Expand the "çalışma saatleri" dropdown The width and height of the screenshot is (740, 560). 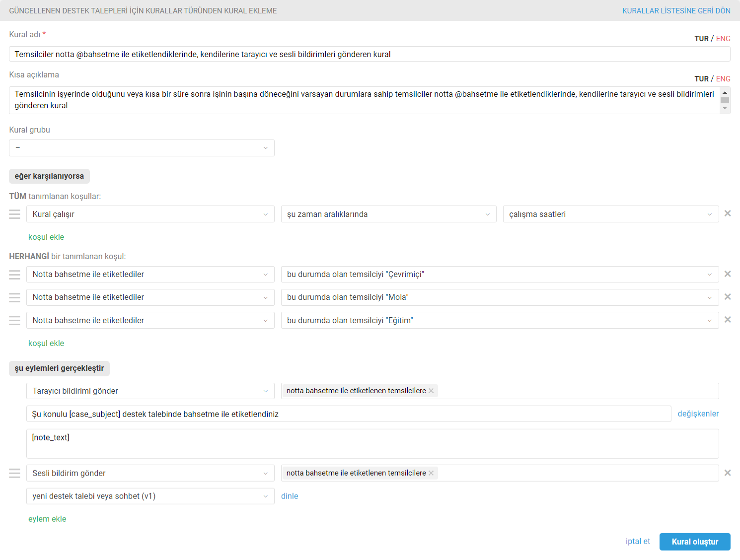click(610, 214)
